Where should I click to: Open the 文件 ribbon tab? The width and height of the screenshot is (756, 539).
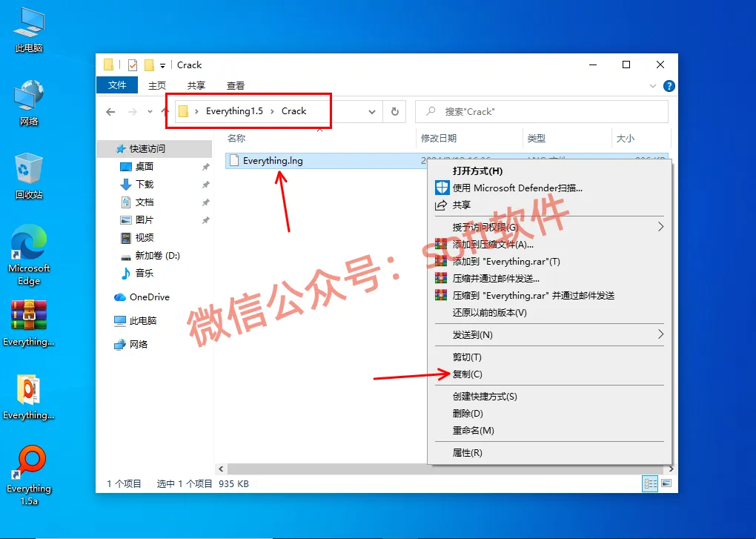[117, 85]
